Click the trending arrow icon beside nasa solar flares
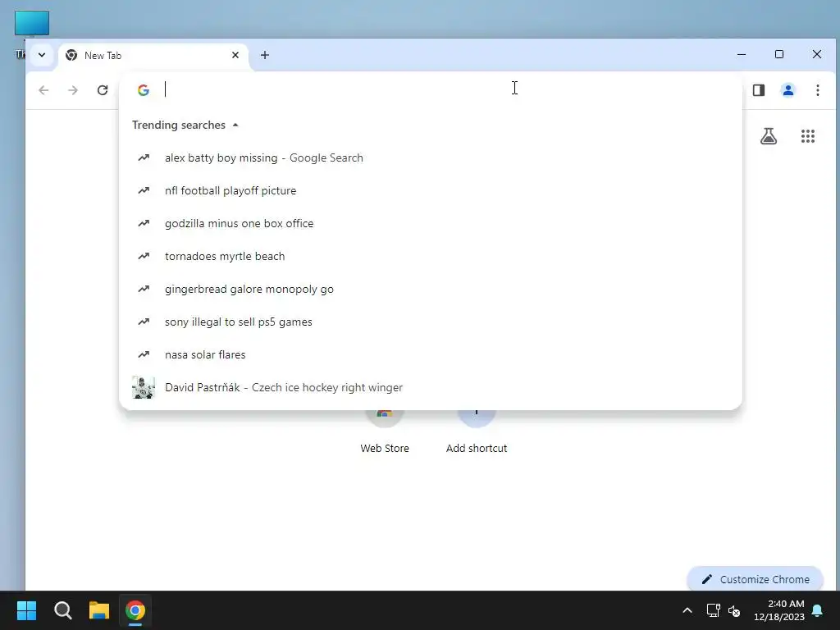840x630 pixels. [x=144, y=354]
